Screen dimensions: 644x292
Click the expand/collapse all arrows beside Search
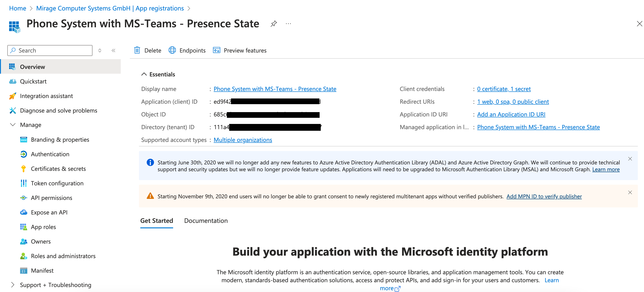click(100, 50)
